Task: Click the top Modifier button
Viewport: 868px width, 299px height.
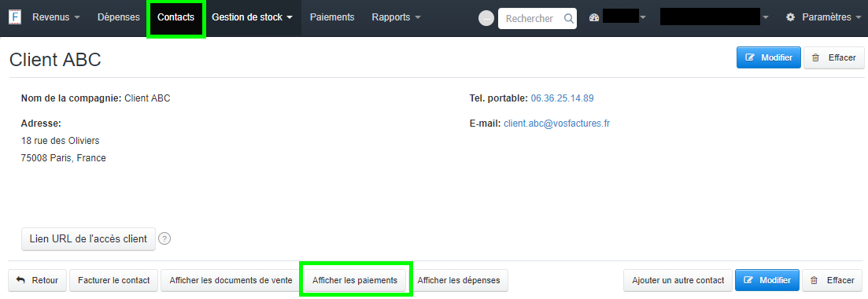Action: coord(768,57)
